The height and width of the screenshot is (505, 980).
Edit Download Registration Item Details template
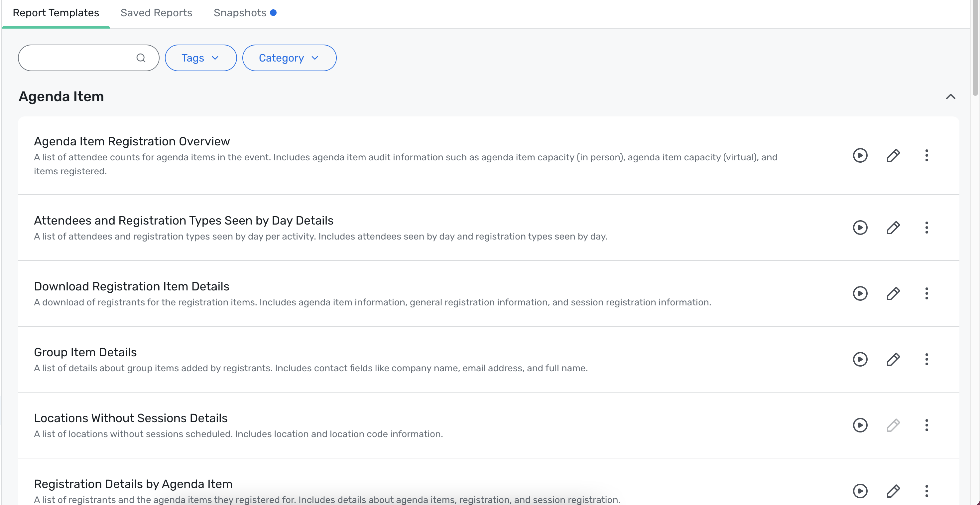tap(893, 293)
